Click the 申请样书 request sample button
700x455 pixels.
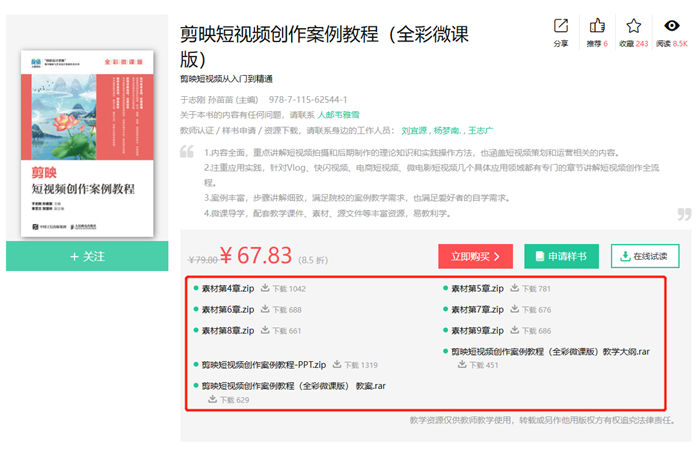coord(562,256)
